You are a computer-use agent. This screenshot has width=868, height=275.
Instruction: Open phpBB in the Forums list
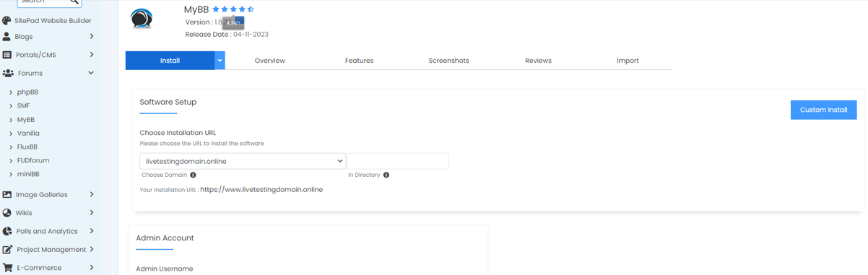pos(27,92)
